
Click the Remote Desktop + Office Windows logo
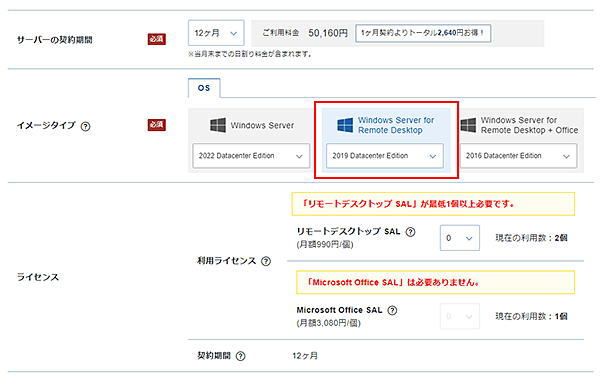[x=468, y=125]
